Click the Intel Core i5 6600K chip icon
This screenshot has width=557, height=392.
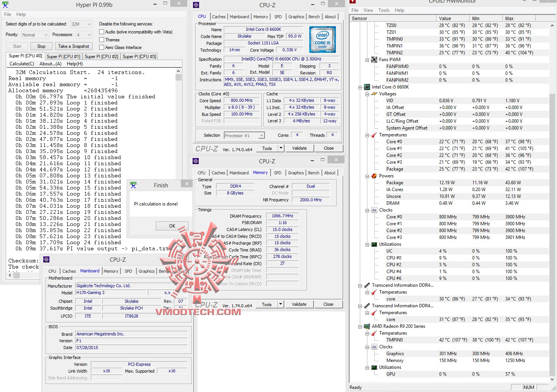[367, 87]
